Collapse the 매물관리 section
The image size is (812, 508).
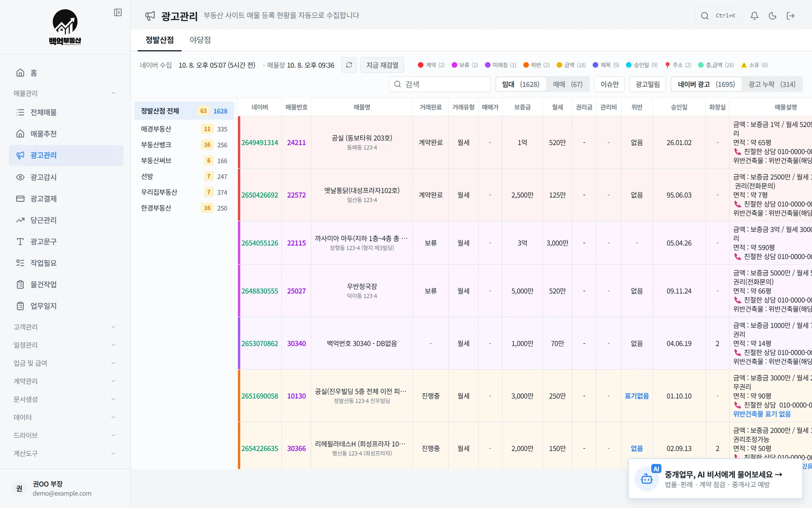pos(65,93)
